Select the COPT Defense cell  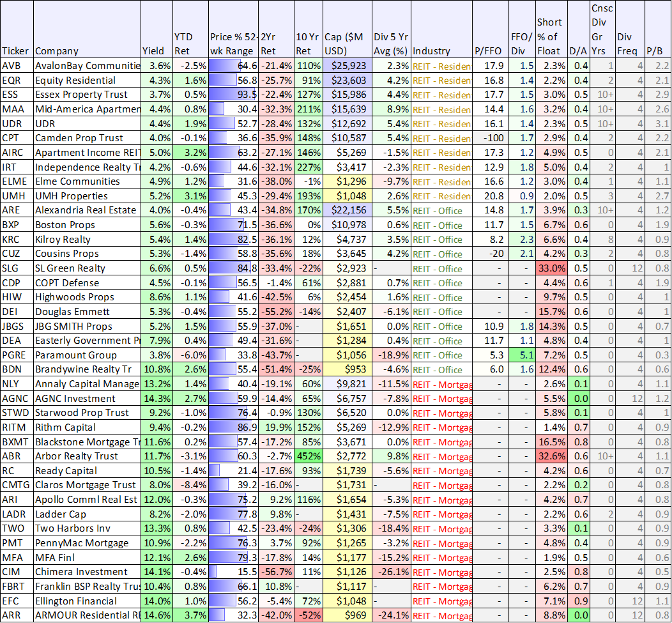[x=87, y=282]
